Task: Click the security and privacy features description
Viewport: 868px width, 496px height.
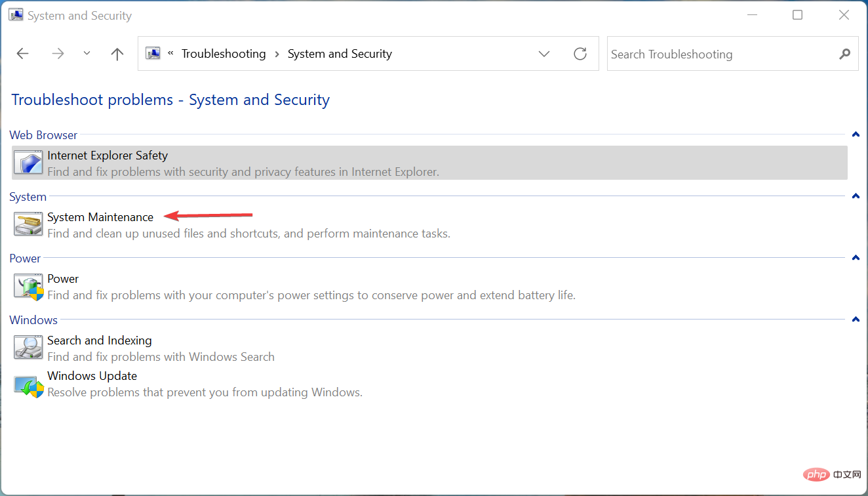Action: pos(243,172)
